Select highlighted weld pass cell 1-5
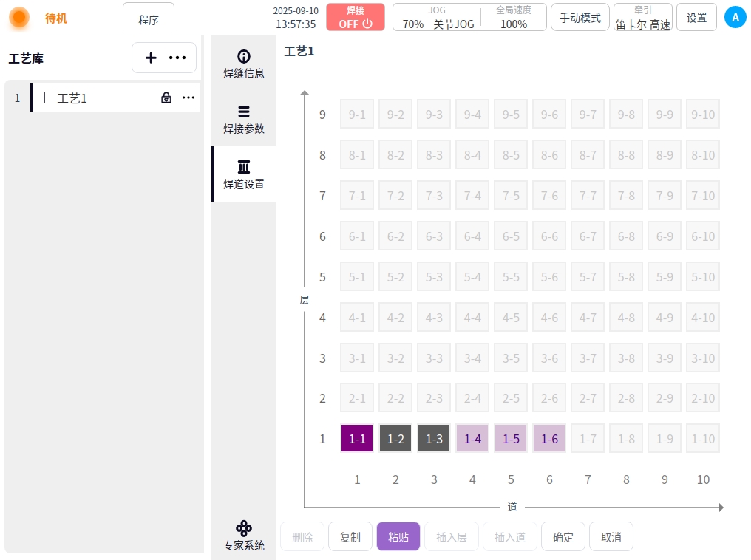751x560 pixels. [511, 438]
